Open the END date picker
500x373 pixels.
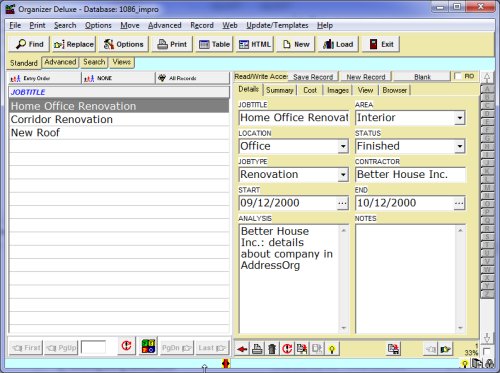(x=459, y=203)
